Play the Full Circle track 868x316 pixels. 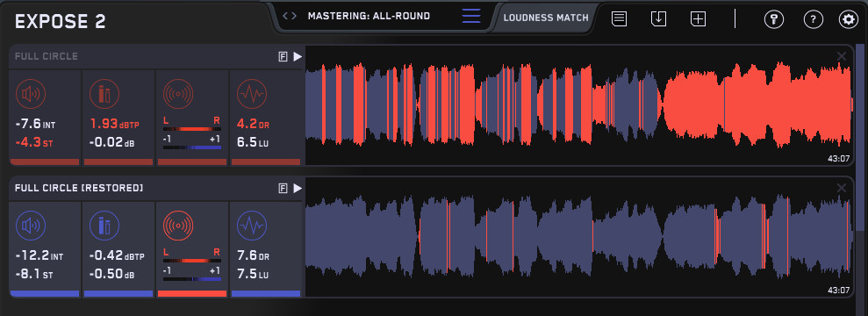tap(298, 56)
